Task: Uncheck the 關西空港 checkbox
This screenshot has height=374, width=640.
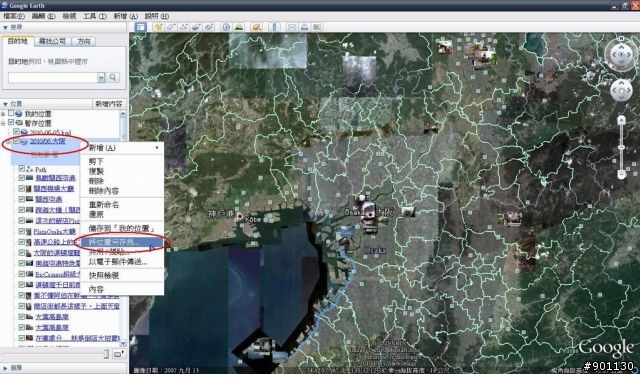Action: 22,199
